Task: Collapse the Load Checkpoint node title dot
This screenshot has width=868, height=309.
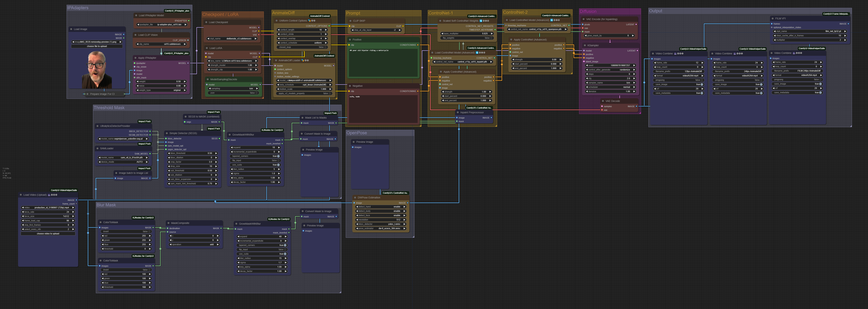Action: coord(206,22)
